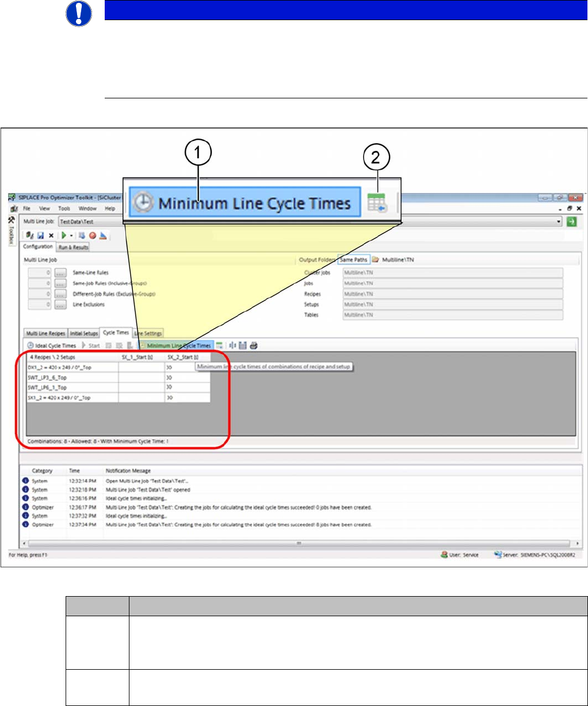Click the Jobs path field

[453, 283]
